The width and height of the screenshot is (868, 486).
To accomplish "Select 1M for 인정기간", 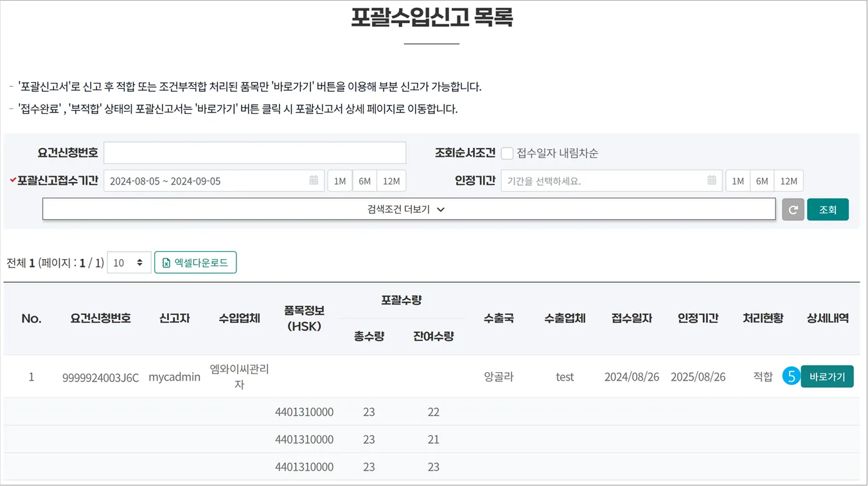I will [x=738, y=181].
